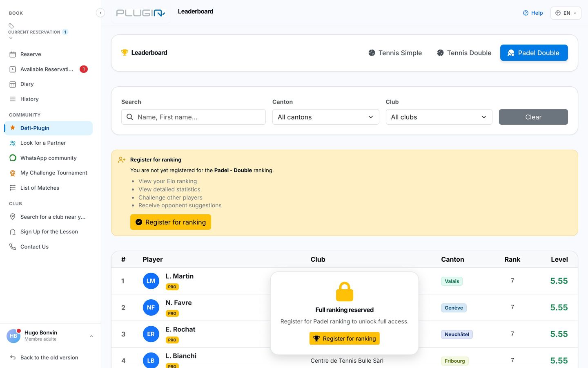Click the Level column header
The image size is (588, 368).
(559, 259)
